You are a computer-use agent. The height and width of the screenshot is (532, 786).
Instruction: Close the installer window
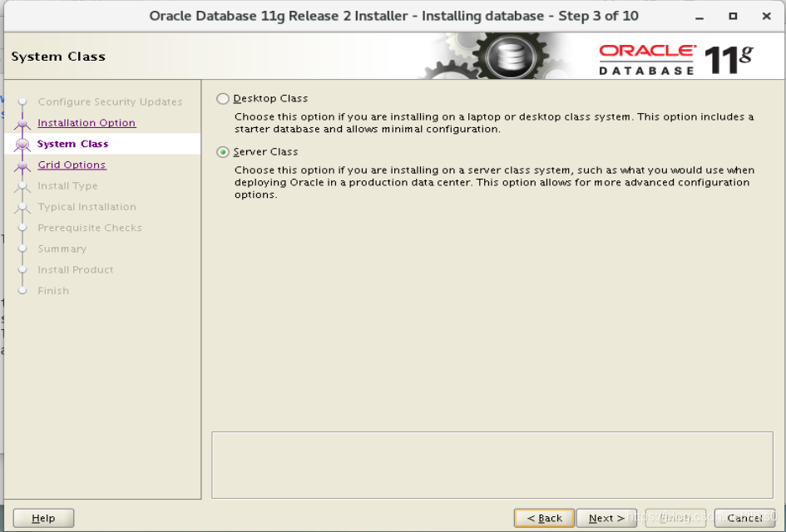766,16
